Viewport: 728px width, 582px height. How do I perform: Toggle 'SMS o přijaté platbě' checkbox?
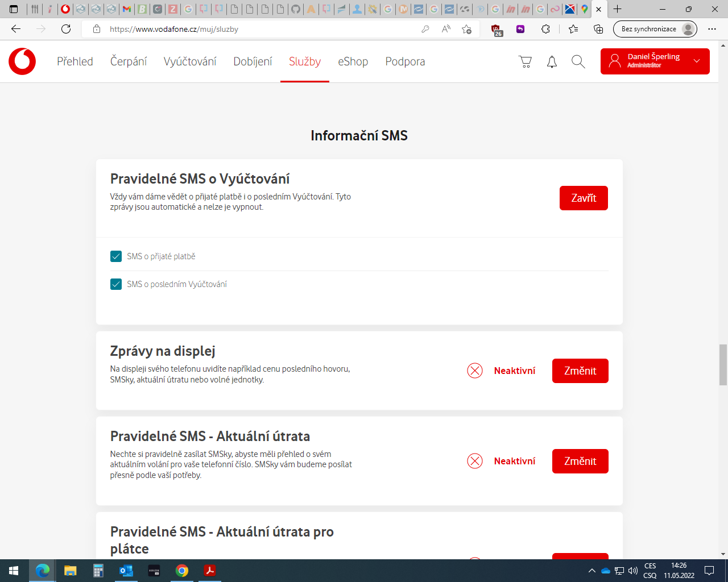(116, 256)
